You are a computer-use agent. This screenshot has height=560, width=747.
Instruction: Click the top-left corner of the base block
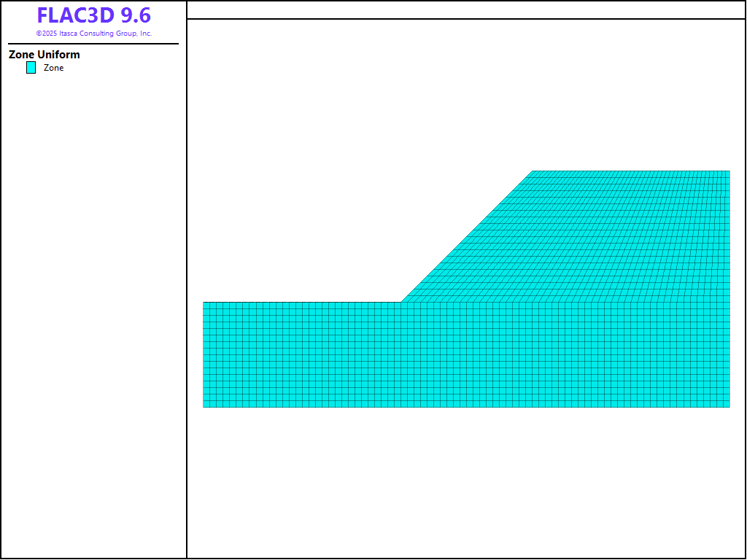[x=204, y=303]
